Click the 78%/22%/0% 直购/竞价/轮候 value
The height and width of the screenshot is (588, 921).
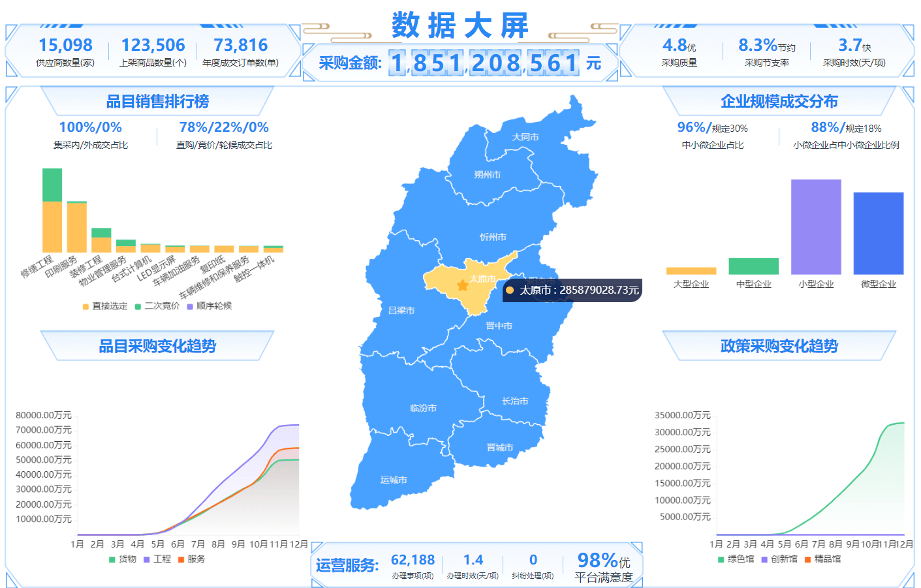pos(224,127)
